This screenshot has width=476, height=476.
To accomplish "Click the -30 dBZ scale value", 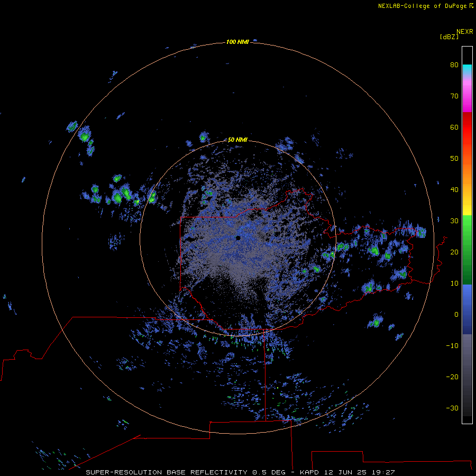I will click(452, 408).
